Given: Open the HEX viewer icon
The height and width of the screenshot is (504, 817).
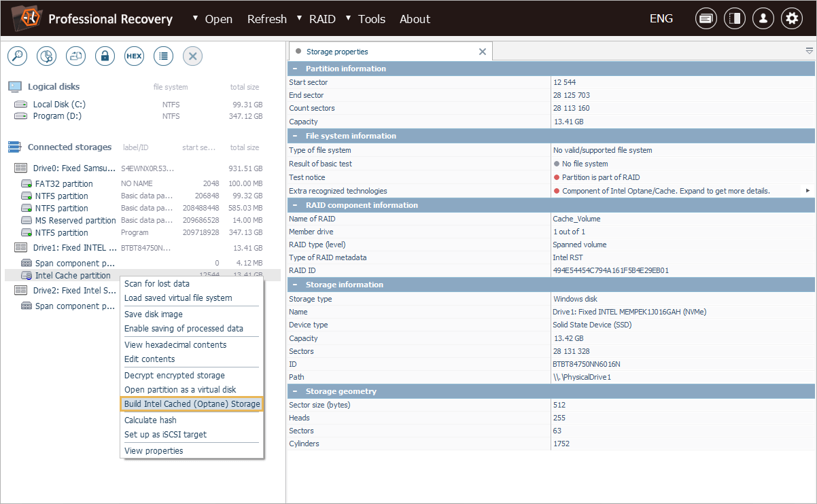Looking at the screenshot, I should click(x=134, y=56).
